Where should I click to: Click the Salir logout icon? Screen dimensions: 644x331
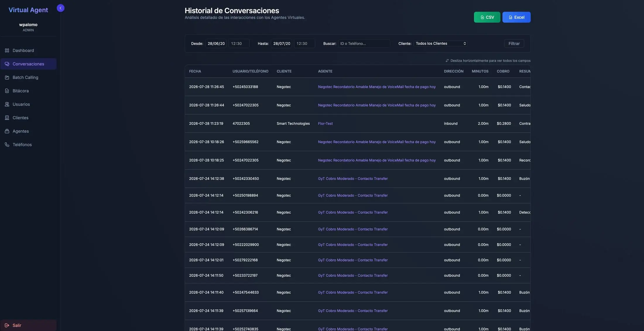click(7, 325)
